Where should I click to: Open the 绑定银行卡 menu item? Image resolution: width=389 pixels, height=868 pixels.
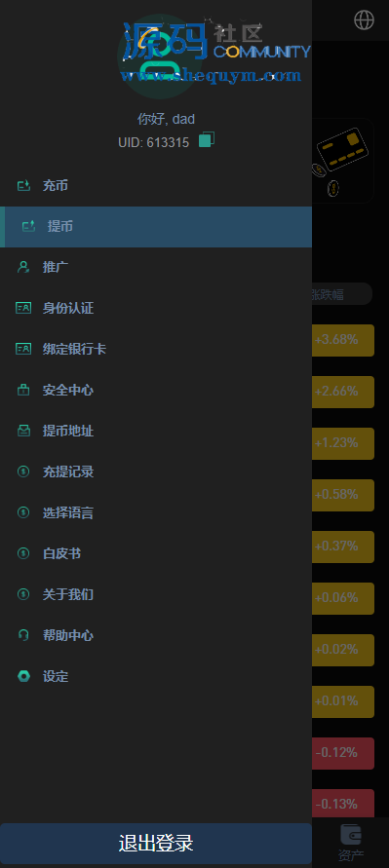click(156, 350)
